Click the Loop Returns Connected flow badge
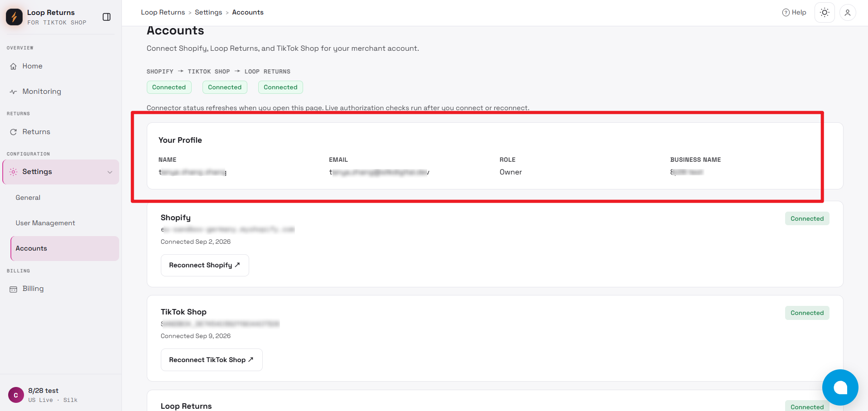The width and height of the screenshot is (868, 411). (x=280, y=87)
